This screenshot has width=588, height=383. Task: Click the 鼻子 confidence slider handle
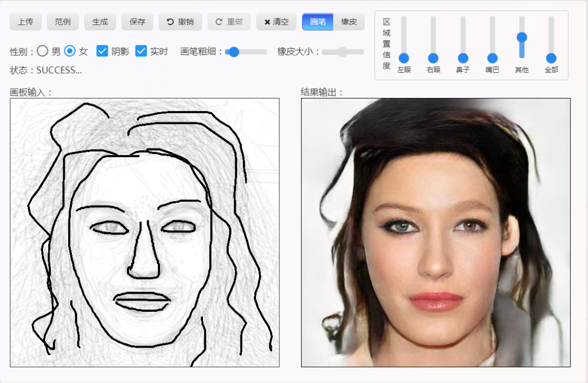(x=463, y=58)
